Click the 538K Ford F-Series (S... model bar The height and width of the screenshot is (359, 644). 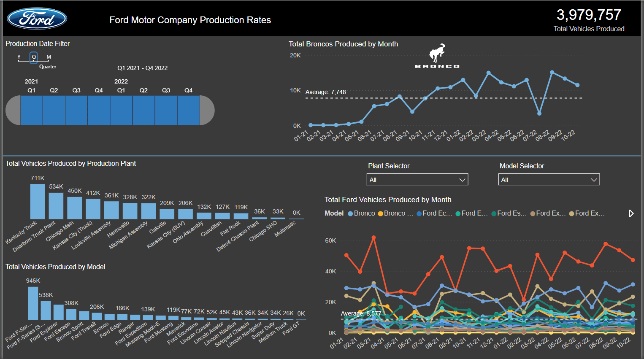pyautogui.click(x=46, y=310)
